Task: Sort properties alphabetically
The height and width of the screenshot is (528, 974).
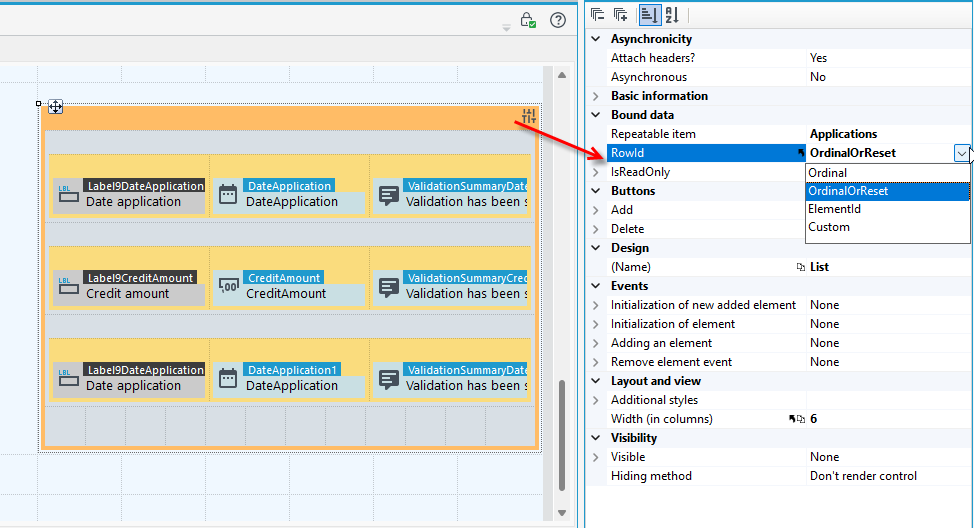Action: pos(671,14)
